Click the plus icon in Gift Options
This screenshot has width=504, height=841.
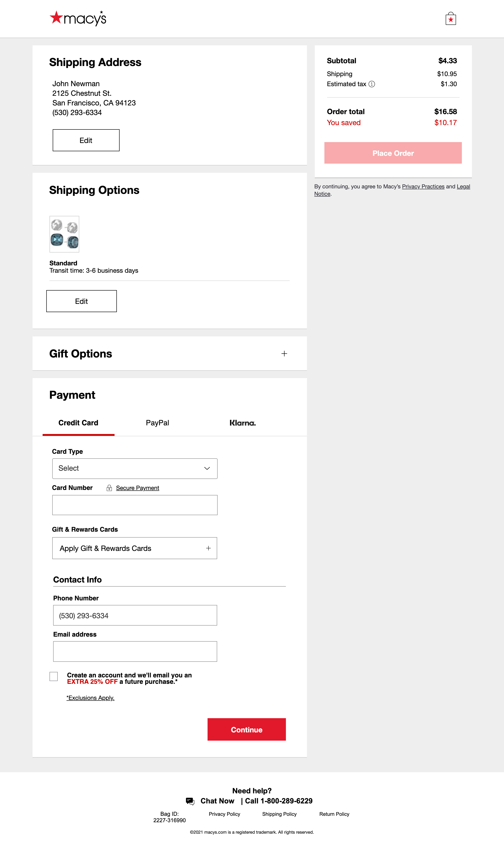point(284,354)
